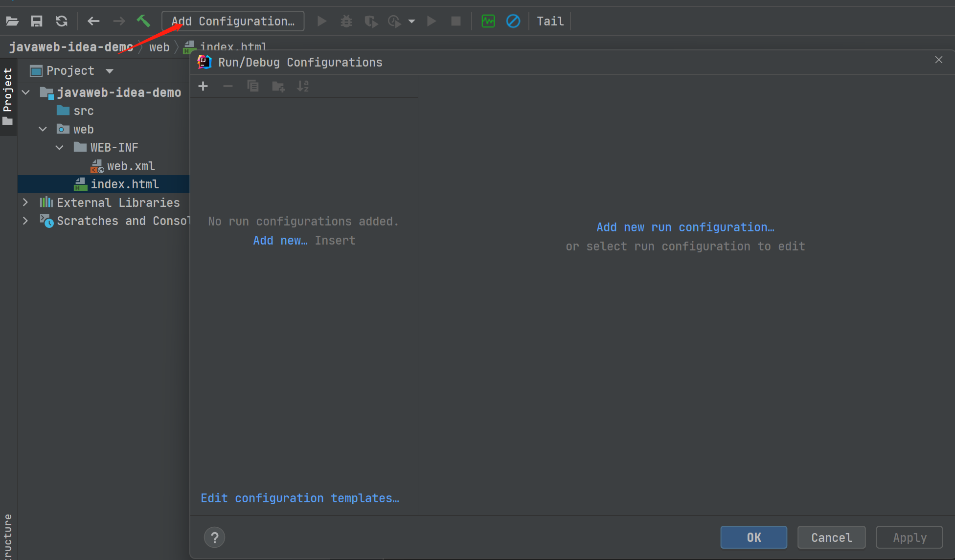This screenshot has height=560, width=955.
Task: Click the blue crossed-circle toolbar icon
Action: point(513,21)
